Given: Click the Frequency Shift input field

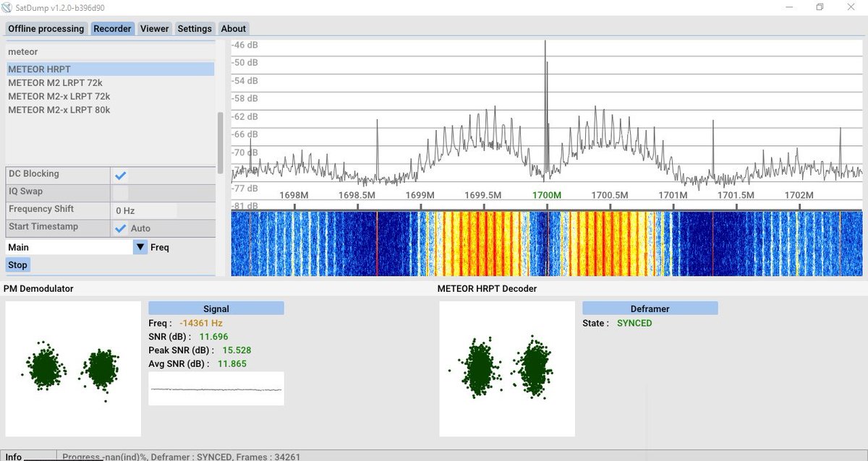Looking at the screenshot, I should (x=145, y=211).
